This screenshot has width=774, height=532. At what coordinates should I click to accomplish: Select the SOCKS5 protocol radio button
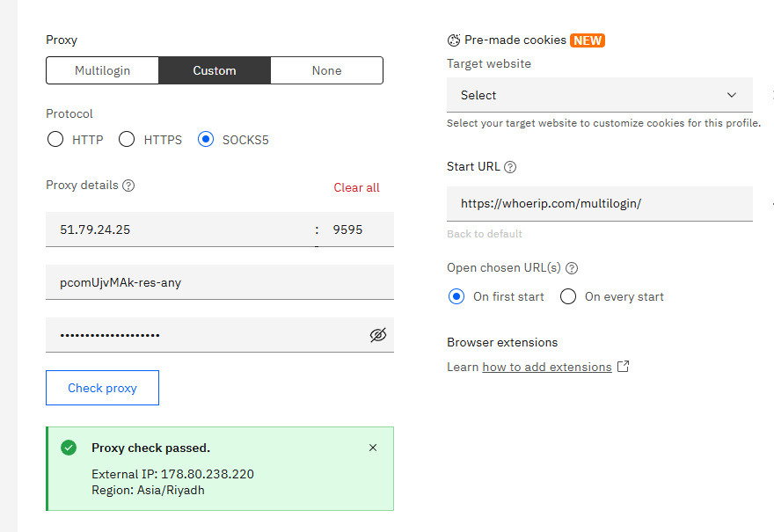click(x=206, y=139)
